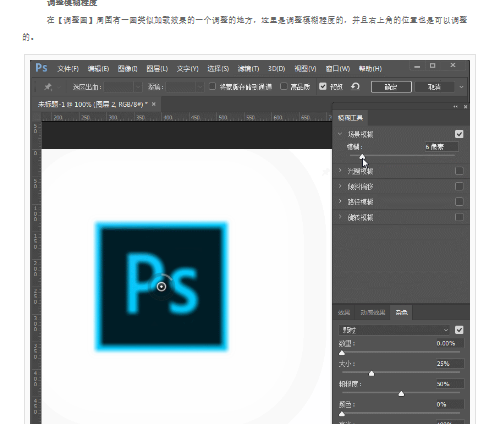Open the 文件(F) File menu

[x=68, y=69]
